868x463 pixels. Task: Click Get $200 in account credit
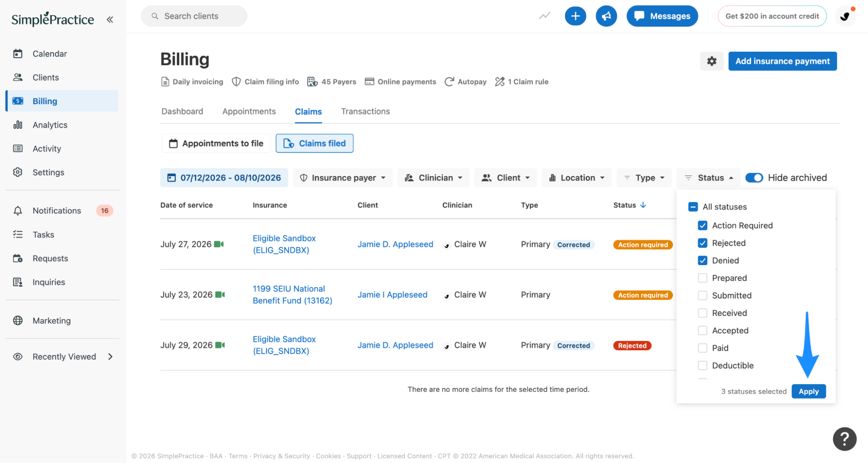point(772,16)
